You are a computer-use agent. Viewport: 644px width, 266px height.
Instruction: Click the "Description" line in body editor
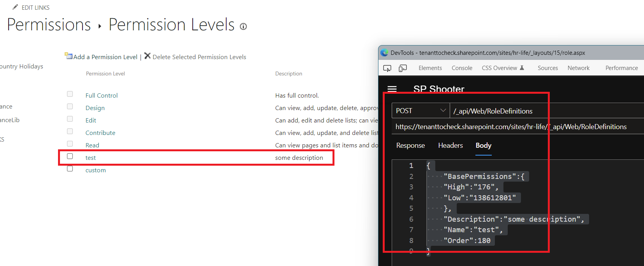pyautogui.click(x=514, y=219)
